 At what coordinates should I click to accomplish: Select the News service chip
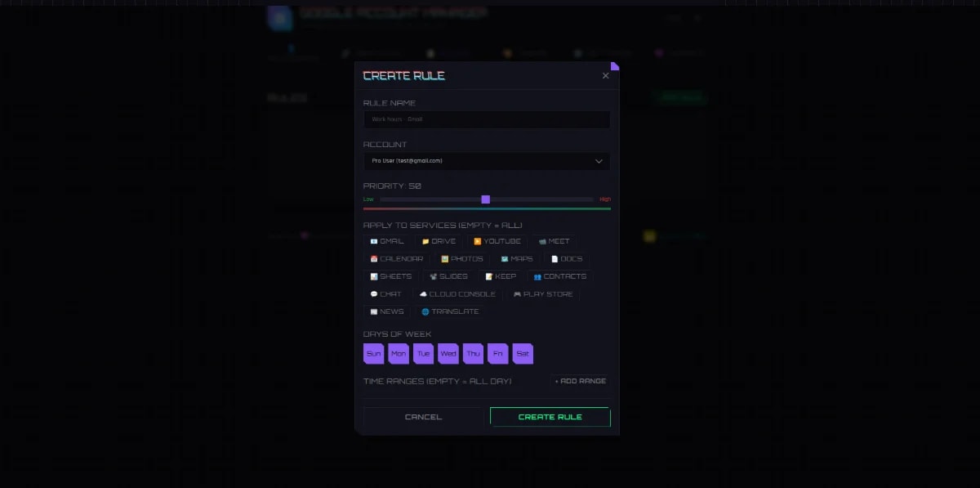[x=387, y=311]
